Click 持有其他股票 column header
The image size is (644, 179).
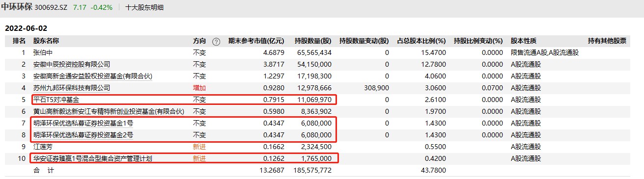[x=607, y=41]
